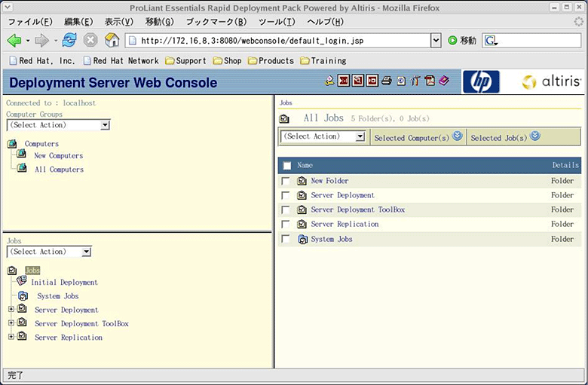Click the Stop loading icon

90,40
